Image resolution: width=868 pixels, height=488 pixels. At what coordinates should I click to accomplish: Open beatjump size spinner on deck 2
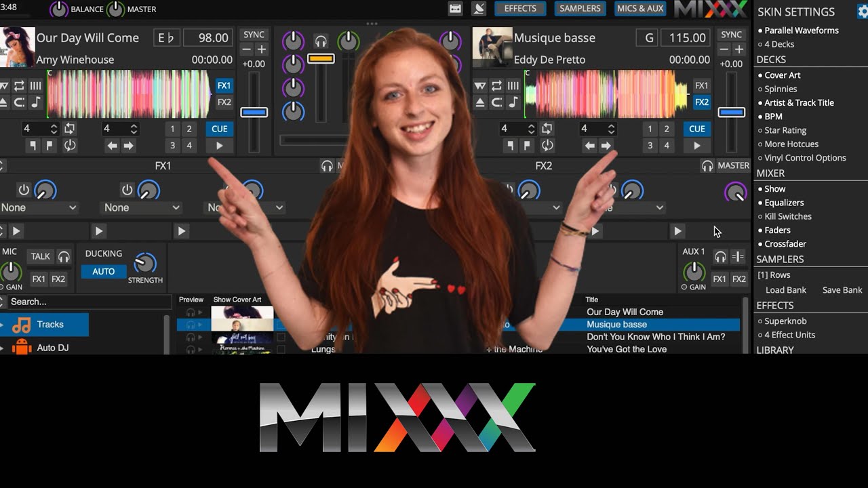(x=598, y=128)
